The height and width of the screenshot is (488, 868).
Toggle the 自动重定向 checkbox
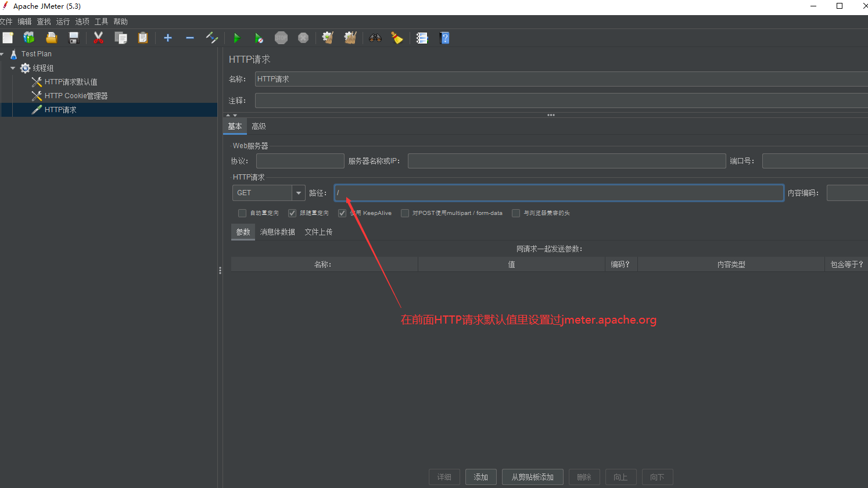[242, 213]
